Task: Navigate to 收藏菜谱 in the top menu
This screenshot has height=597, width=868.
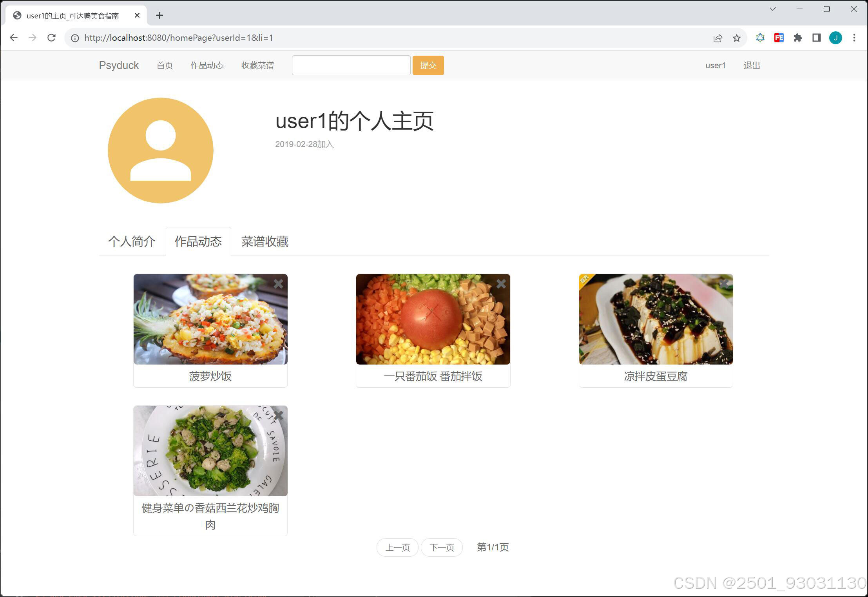Action: click(257, 65)
